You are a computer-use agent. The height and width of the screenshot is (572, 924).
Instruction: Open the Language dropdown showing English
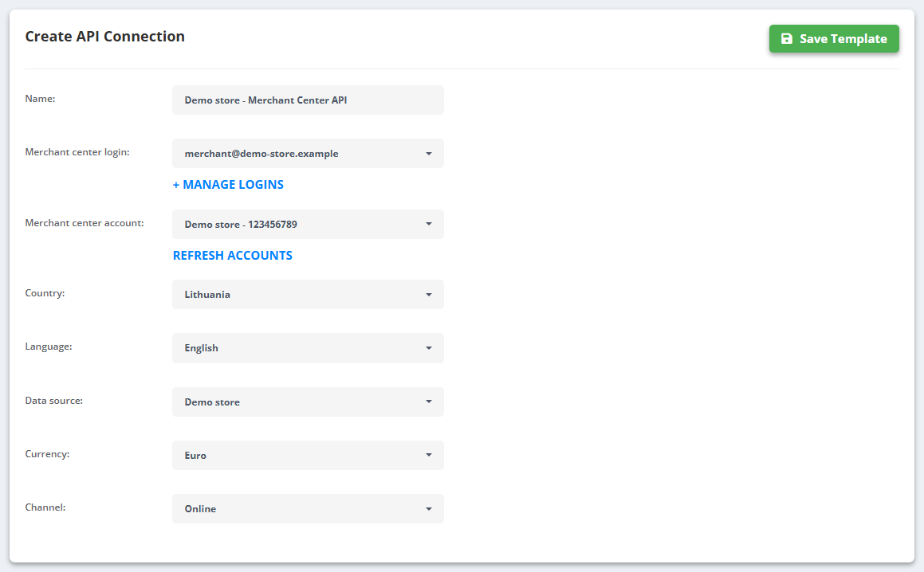308,347
